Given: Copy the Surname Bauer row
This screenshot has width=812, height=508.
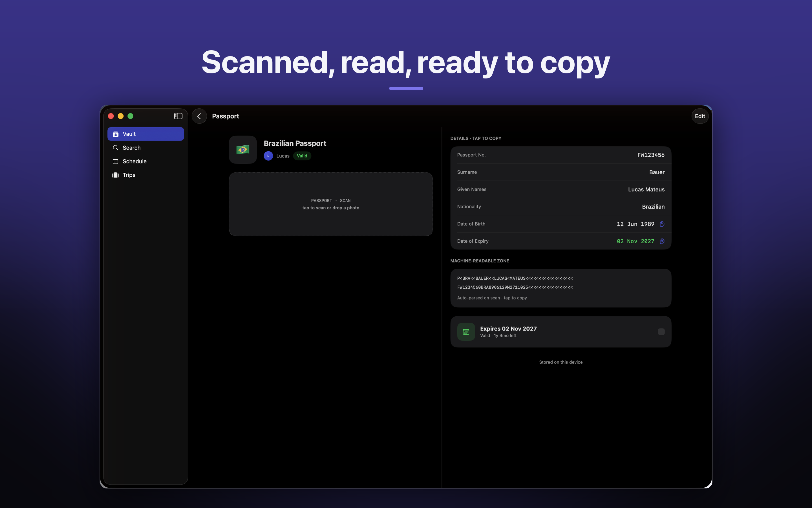Looking at the screenshot, I should (x=561, y=172).
